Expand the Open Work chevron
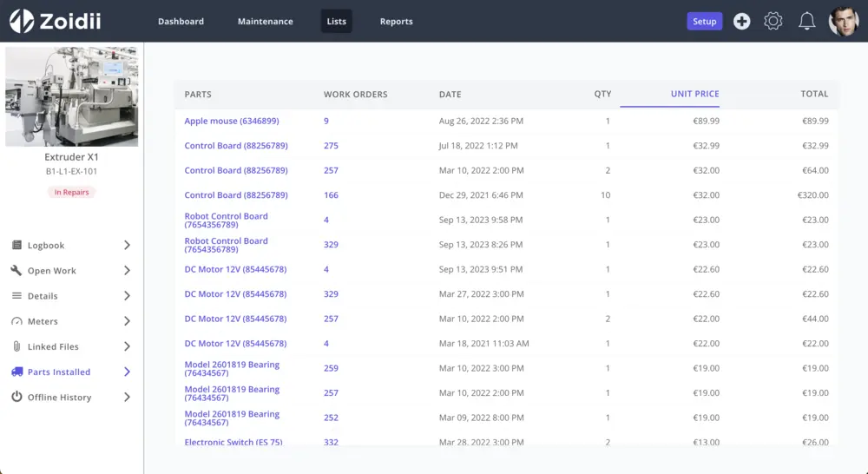The width and height of the screenshot is (868, 474). 127,270
